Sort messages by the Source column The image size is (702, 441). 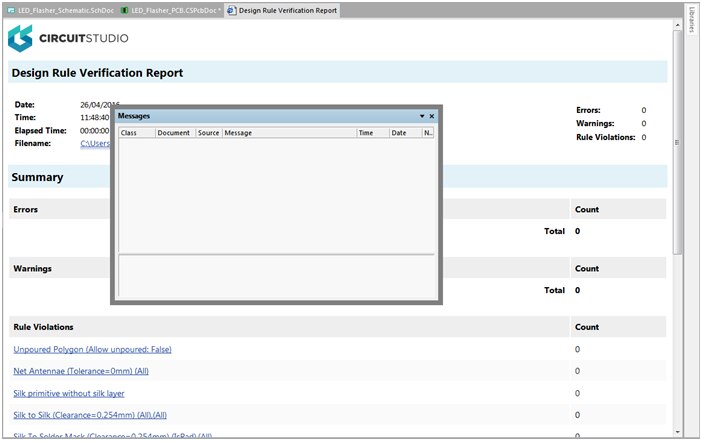click(x=208, y=132)
